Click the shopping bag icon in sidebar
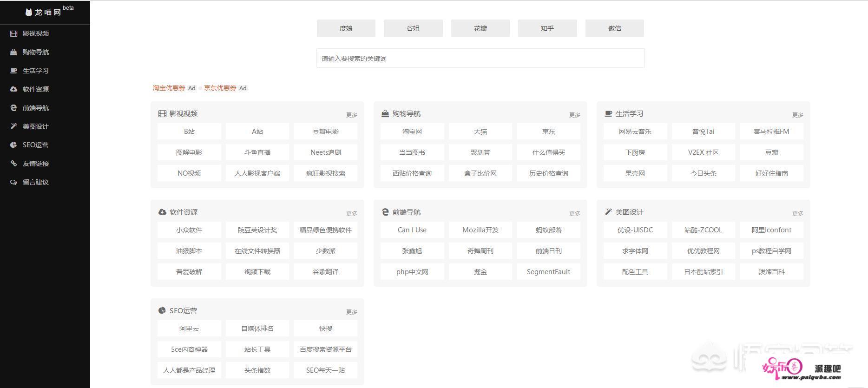This screenshot has height=388, width=868. click(13, 52)
